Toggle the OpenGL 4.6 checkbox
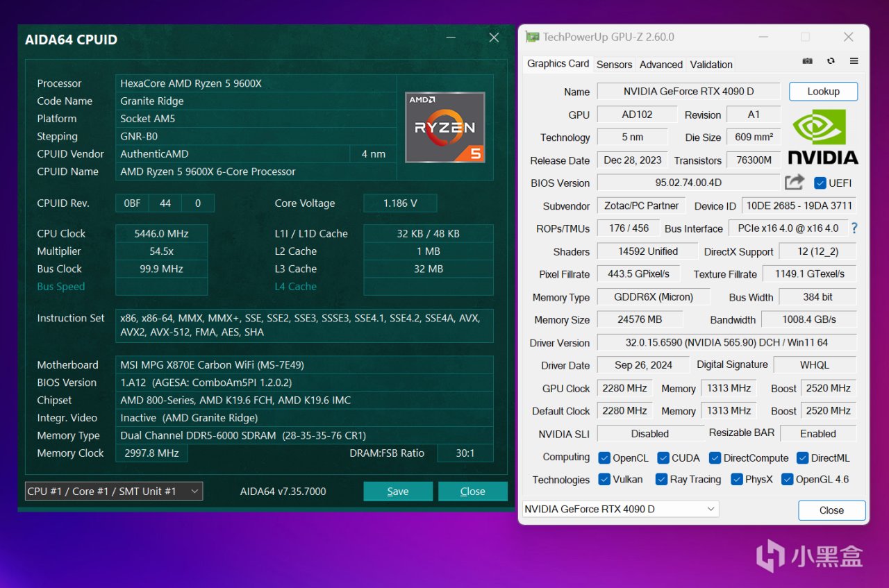The height and width of the screenshot is (588, 889). click(787, 479)
